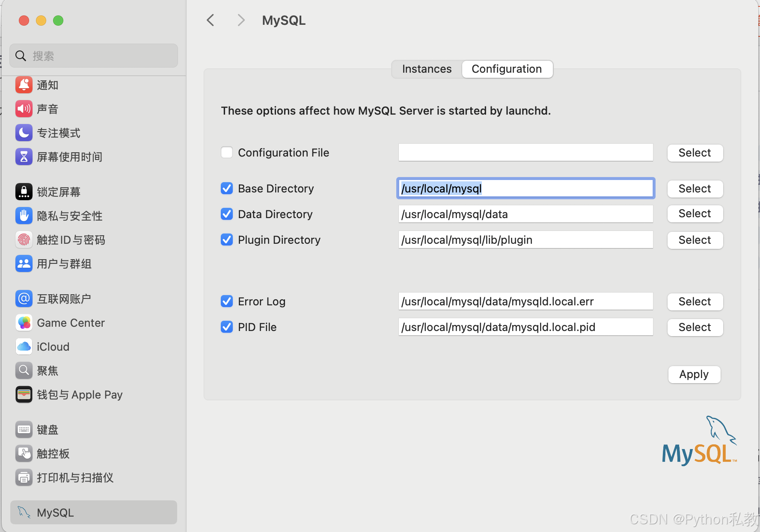
Task: Click the Error Log path field
Action: click(x=525, y=301)
